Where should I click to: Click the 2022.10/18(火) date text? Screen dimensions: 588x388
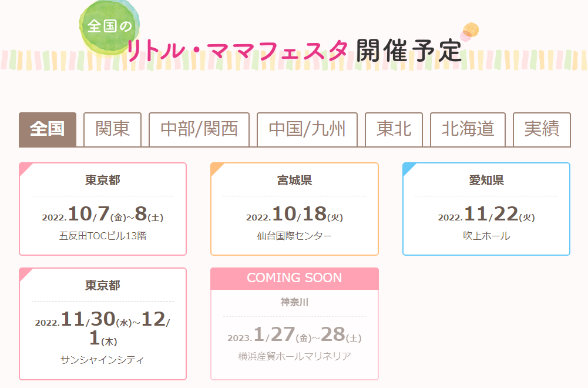(x=294, y=214)
